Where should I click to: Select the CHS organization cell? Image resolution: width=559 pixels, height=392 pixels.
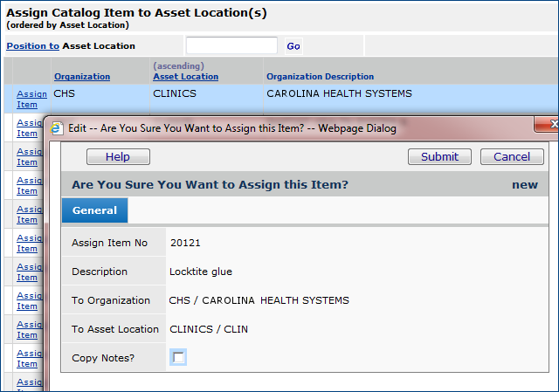coord(64,93)
